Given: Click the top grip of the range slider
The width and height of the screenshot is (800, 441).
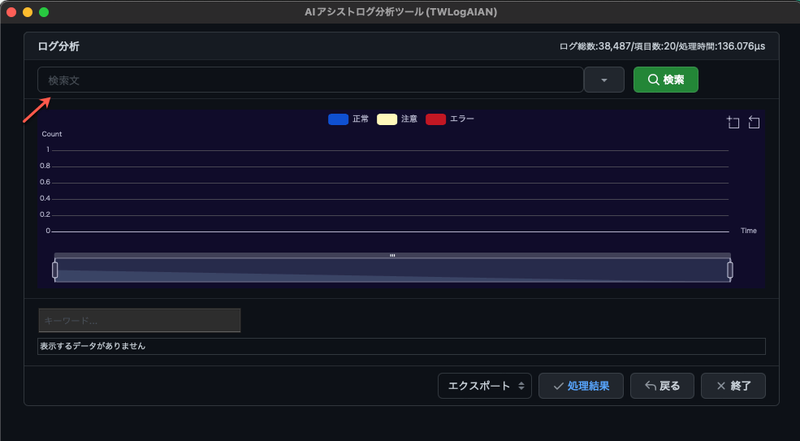Looking at the screenshot, I should pos(392,256).
